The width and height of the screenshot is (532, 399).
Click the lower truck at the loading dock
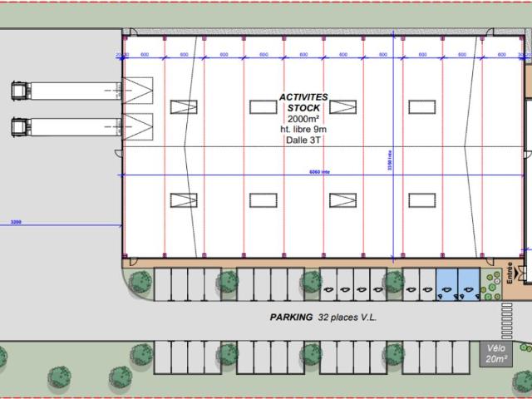66,127
